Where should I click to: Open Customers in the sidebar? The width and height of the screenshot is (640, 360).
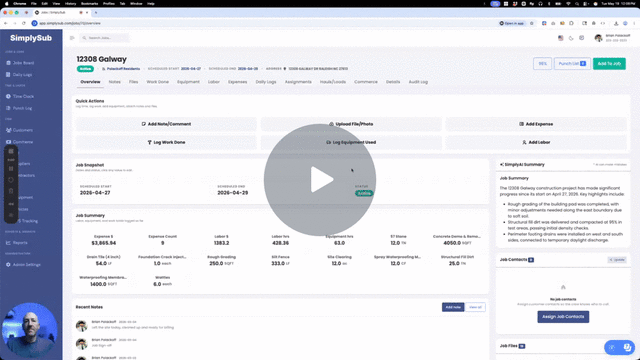[x=20, y=130]
